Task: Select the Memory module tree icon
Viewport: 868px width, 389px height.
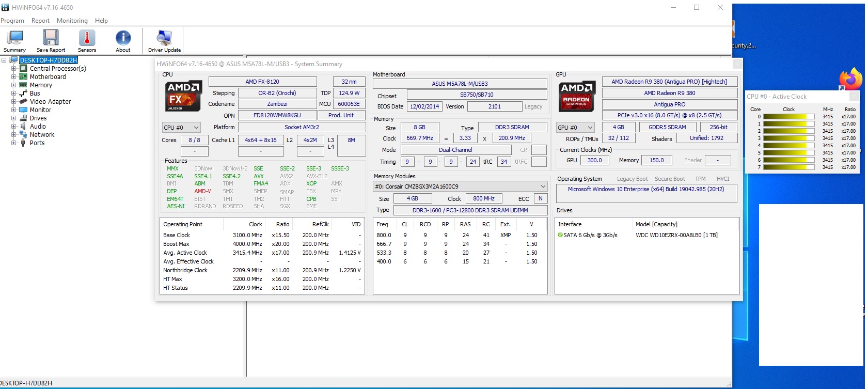Action: tap(23, 85)
